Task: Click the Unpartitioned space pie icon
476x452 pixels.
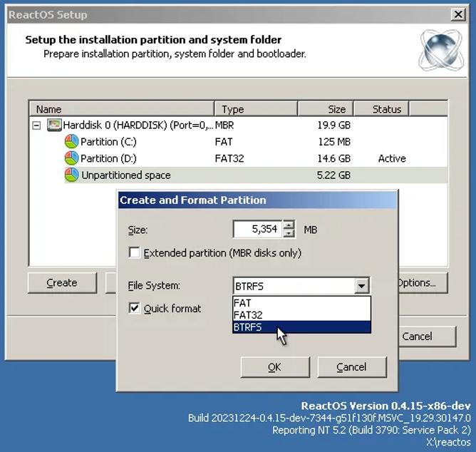Action: (72, 175)
